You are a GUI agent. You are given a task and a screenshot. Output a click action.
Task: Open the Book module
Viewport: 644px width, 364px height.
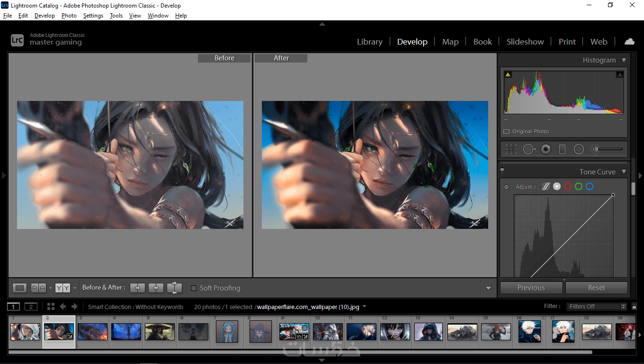483,42
